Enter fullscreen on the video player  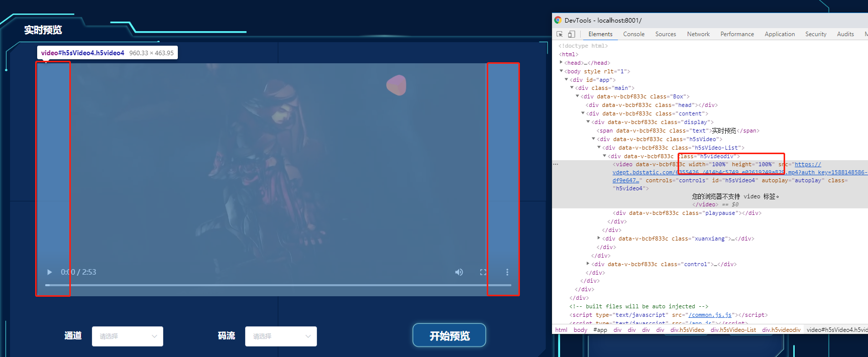coord(483,272)
